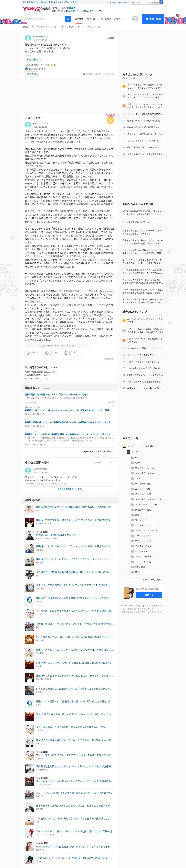Viewport: 186px width, 868px height.
Task: Click エンターテインメントと趣味 category thumbnail
Action: coord(124,446)
